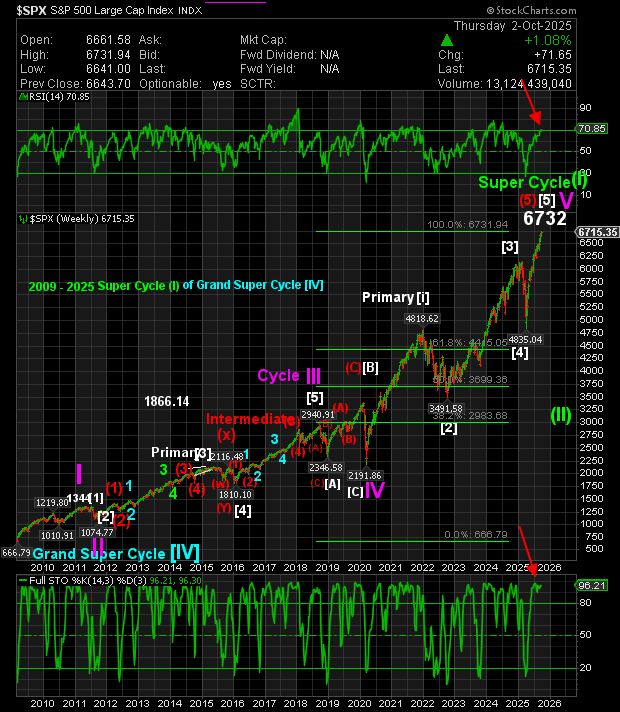This screenshot has width=620, height=712.
Task: Click the magenta IV label near 2191.86
Action: tap(375, 490)
